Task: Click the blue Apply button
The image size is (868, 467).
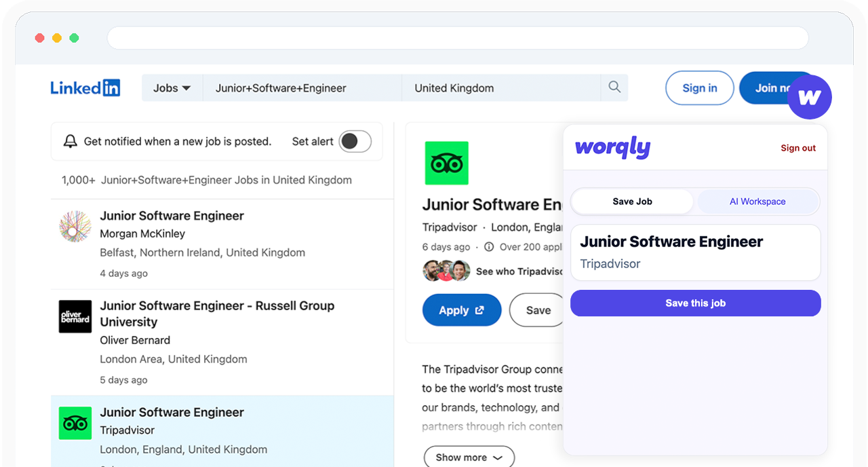Action: (462, 310)
